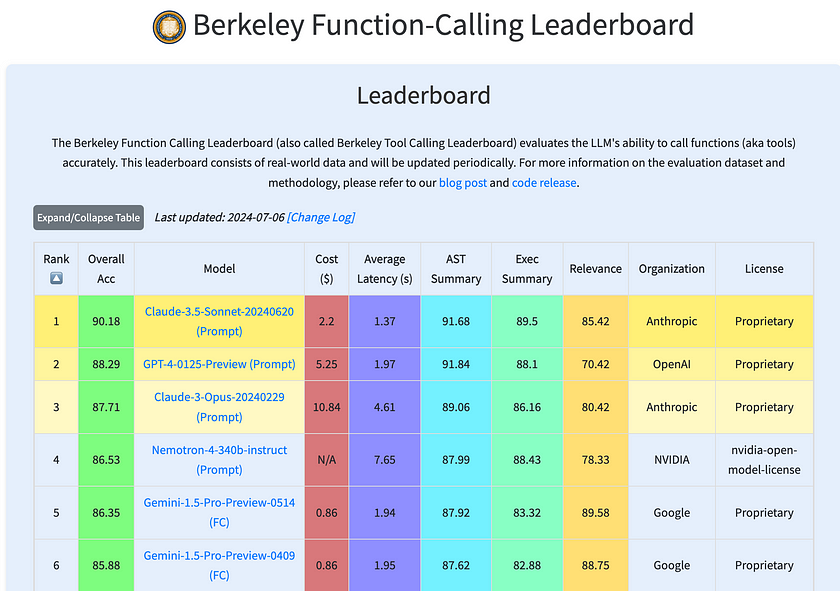Open the blog post link
The image size is (840, 591).
[463, 183]
